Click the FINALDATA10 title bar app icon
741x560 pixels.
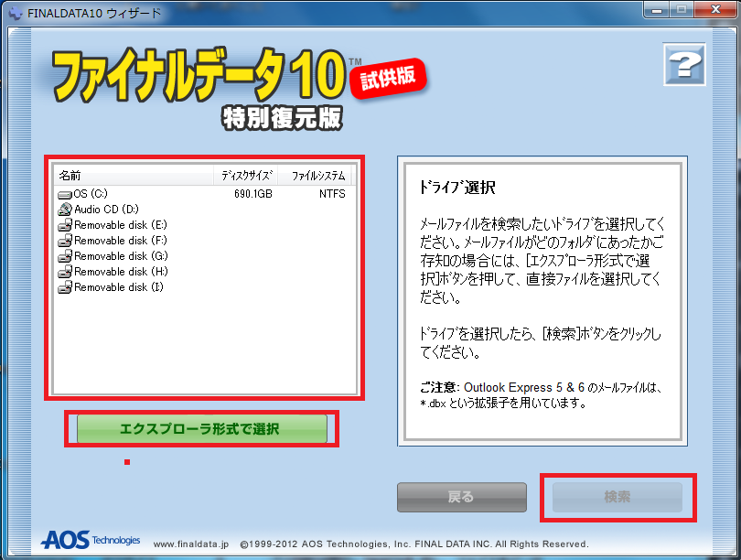tap(16, 13)
